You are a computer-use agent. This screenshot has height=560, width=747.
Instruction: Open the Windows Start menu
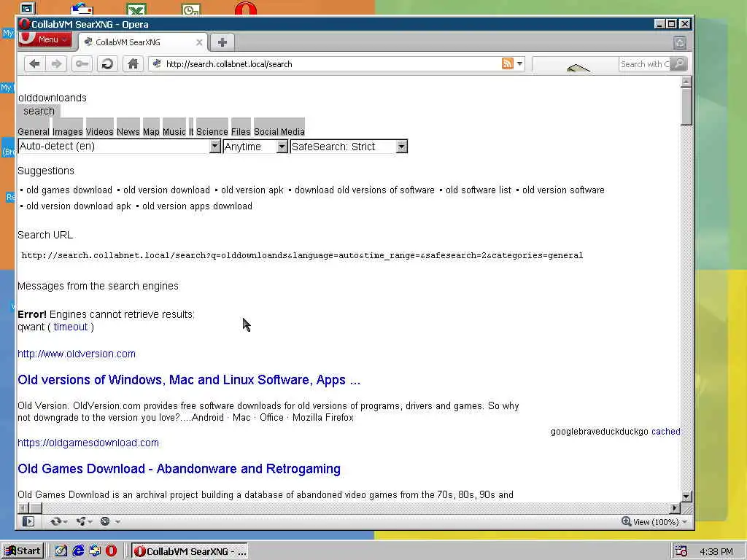(x=23, y=551)
